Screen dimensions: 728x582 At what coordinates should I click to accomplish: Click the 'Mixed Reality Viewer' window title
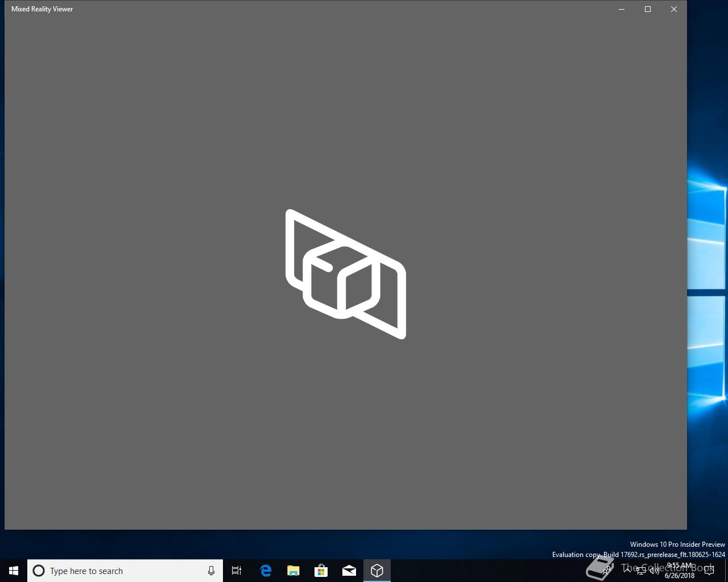click(x=42, y=9)
